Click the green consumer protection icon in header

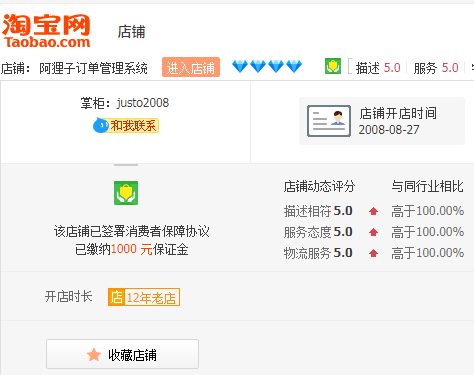pyautogui.click(x=333, y=66)
